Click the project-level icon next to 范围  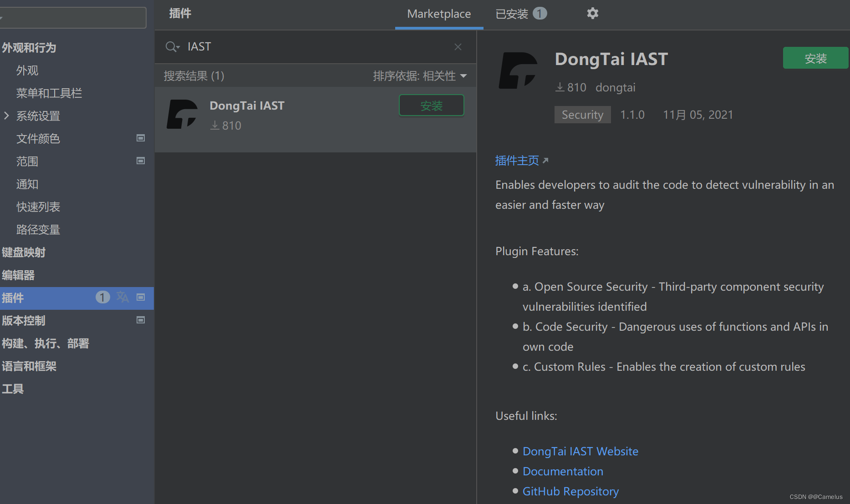140,161
